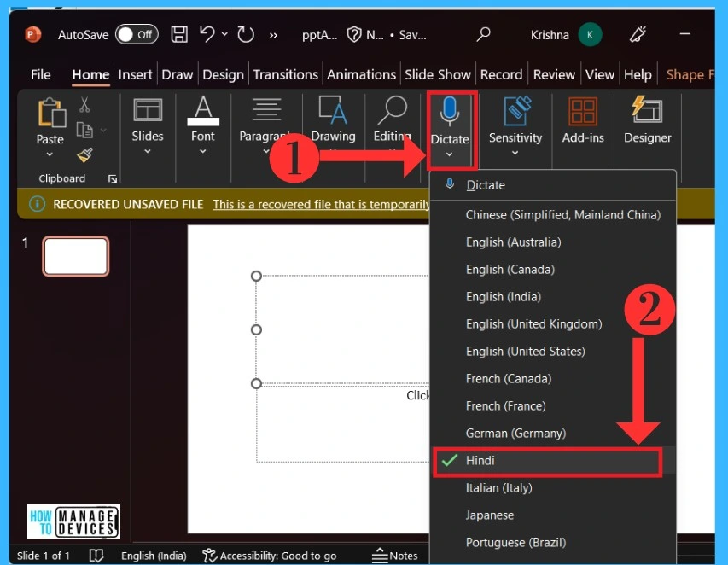Click the Copy icon

click(84, 130)
